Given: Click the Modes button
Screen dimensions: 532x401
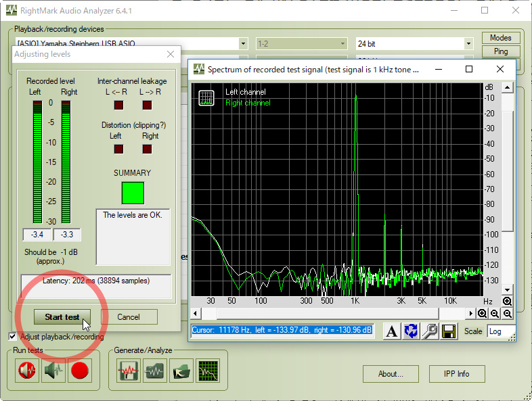Looking at the screenshot, I should pos(501,38).
